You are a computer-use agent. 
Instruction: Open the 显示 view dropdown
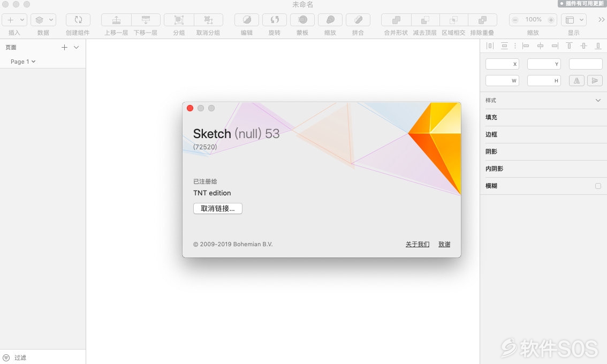[x=574, y=20]
